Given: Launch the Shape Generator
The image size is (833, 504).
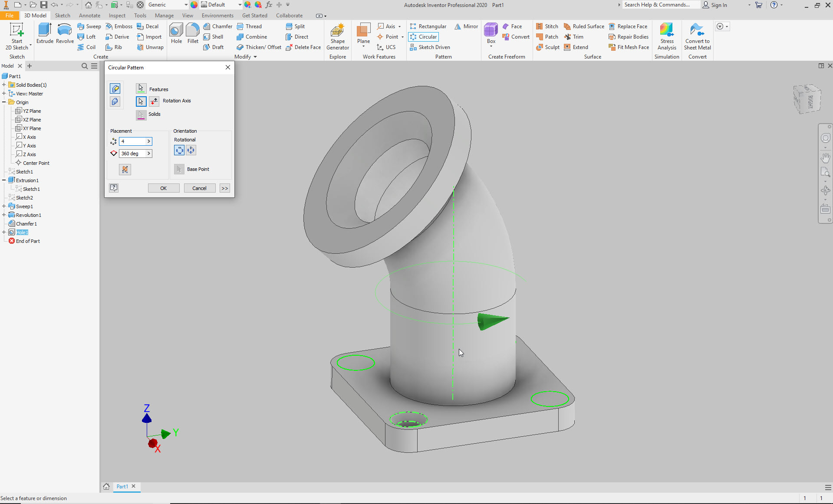Looking at the screenshot, I should click(338, 36).
